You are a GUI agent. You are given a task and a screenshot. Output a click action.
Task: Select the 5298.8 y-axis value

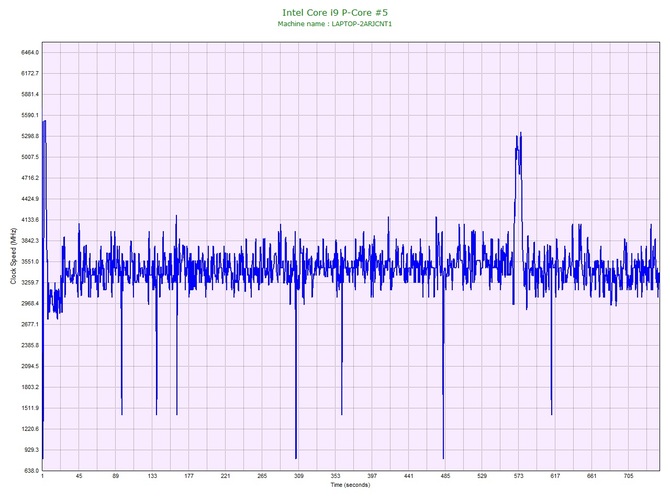click(x=30, y=136)
